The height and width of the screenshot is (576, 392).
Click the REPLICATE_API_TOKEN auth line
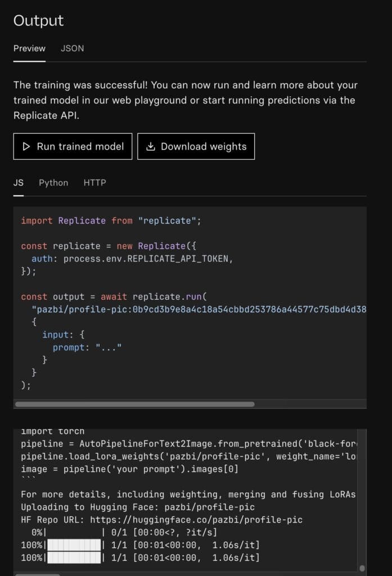[x=132, y=259]
